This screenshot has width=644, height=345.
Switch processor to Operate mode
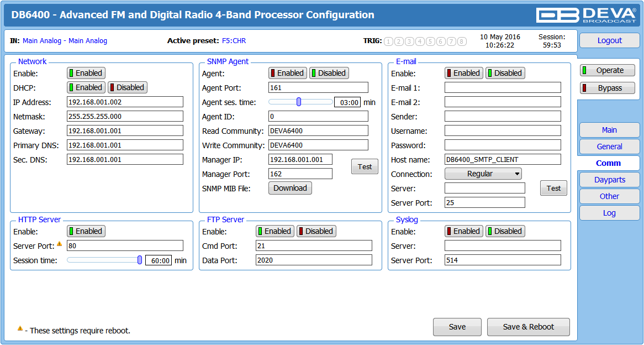coord(608,70)
